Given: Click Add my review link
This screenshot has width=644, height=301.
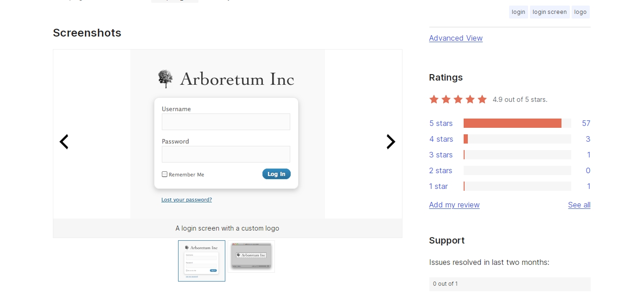Looking at the screenshot, I should [454, 205].
